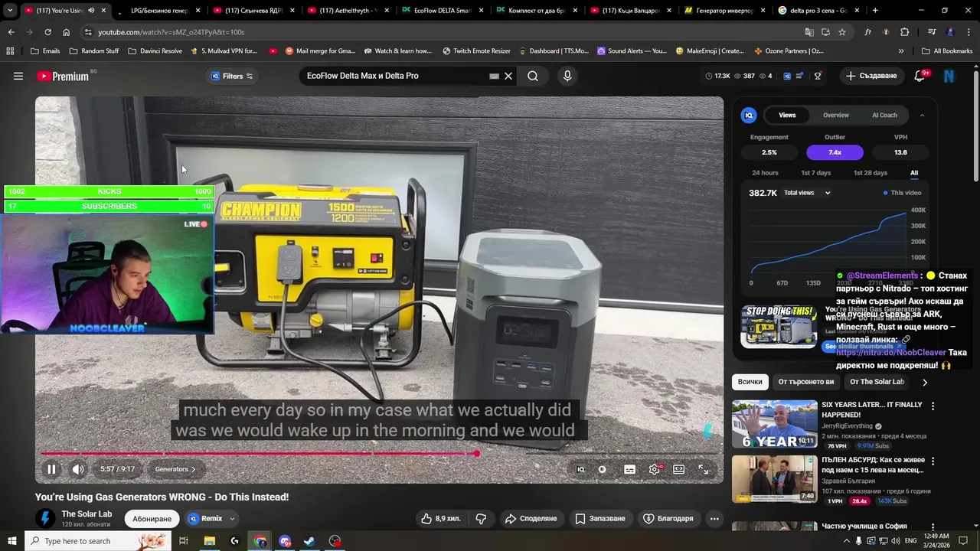Like the video with 8,9 хил.
This screenshot has height=551, width=980.
(x=441, y=519)
